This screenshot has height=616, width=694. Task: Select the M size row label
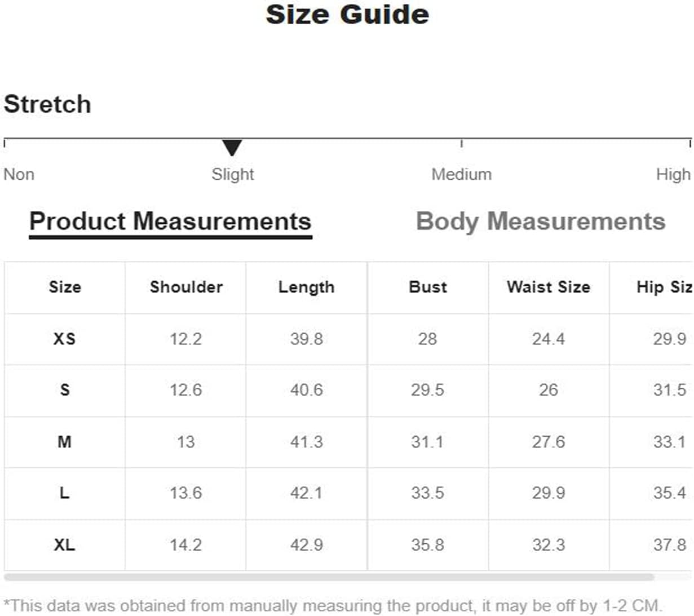pos(64,442)
